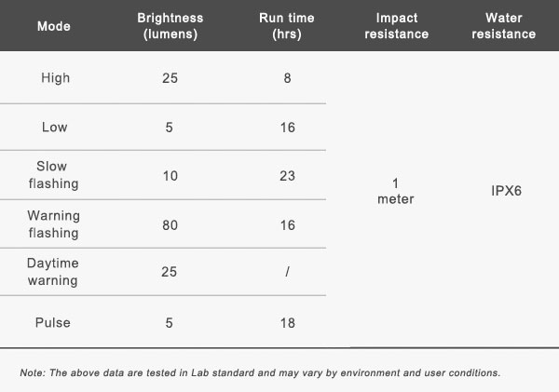
Task: Click the slash in Daytime warning run time
Action: 288,273
